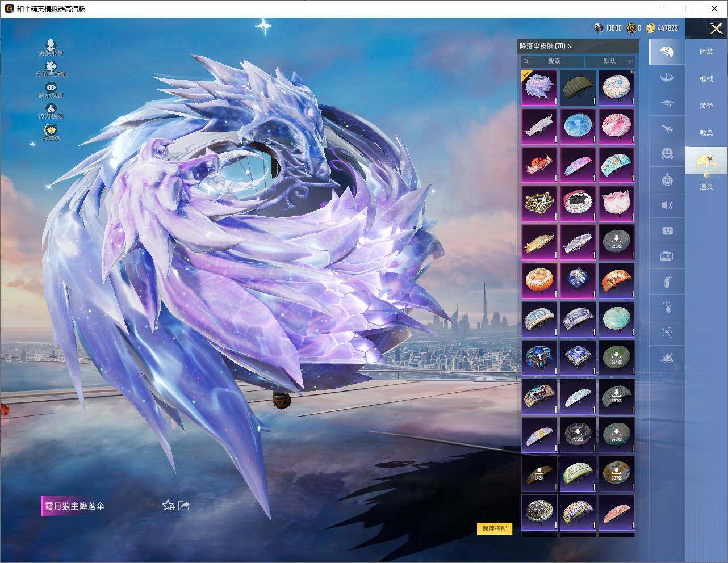Viewport: 728px width, 563px height.
Task: Share the 霜月狼主降落伞 skin
Action: 184,505
